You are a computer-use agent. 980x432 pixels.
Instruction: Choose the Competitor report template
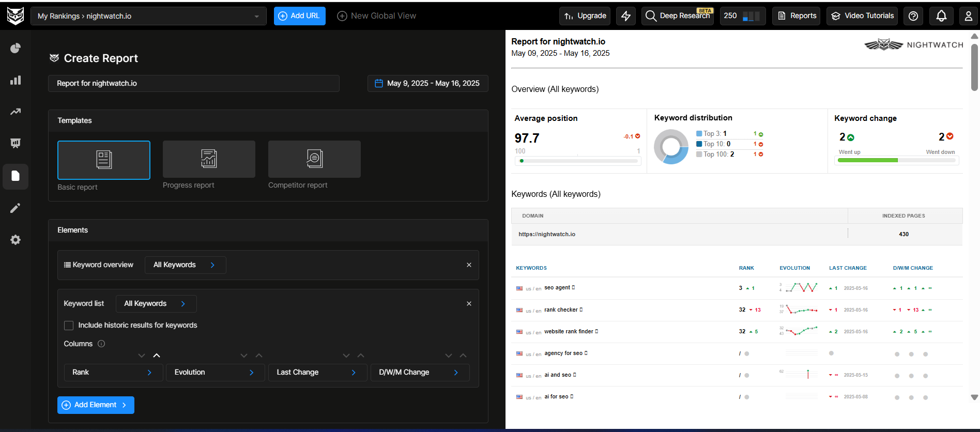[x=314, y=159]
